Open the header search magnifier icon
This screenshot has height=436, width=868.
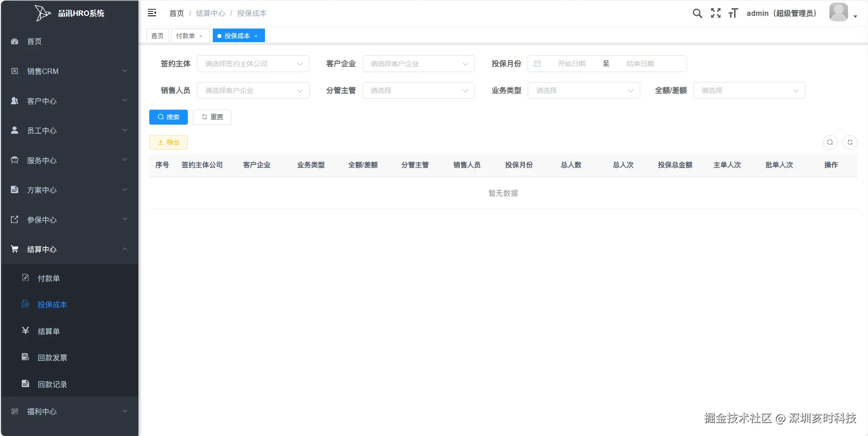pyautogui.click(x=697, y=13)
